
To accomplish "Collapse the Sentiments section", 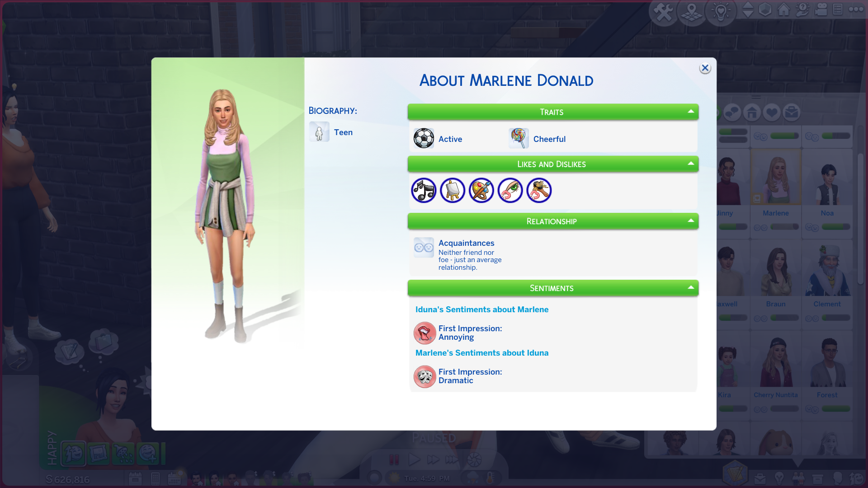I will pyautogui.click(x=691, y=288).
